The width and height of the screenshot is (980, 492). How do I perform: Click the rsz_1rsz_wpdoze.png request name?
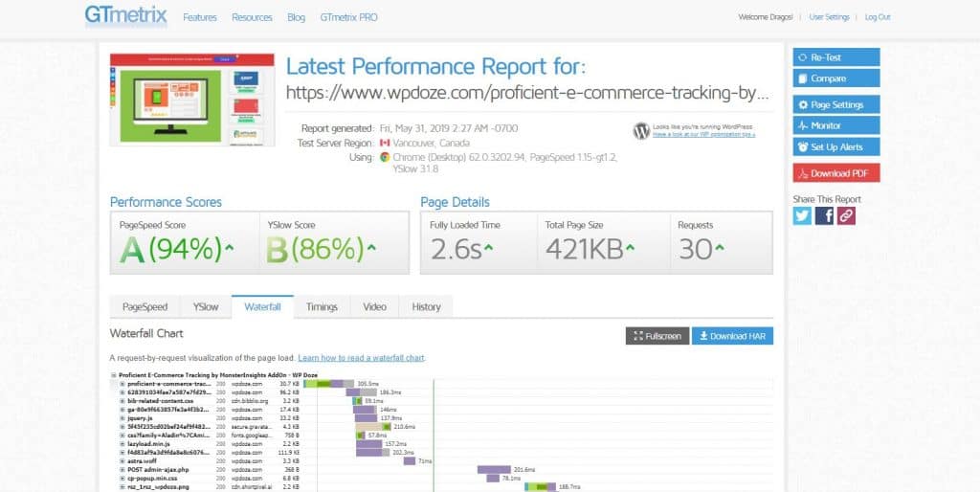[159, 486]
